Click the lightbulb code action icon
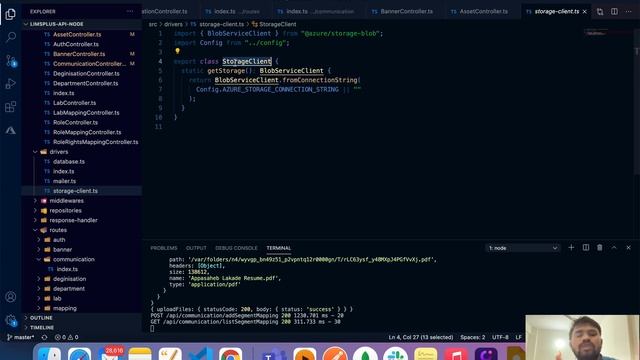This screenshot has width=640, height=360. (177, 51)
